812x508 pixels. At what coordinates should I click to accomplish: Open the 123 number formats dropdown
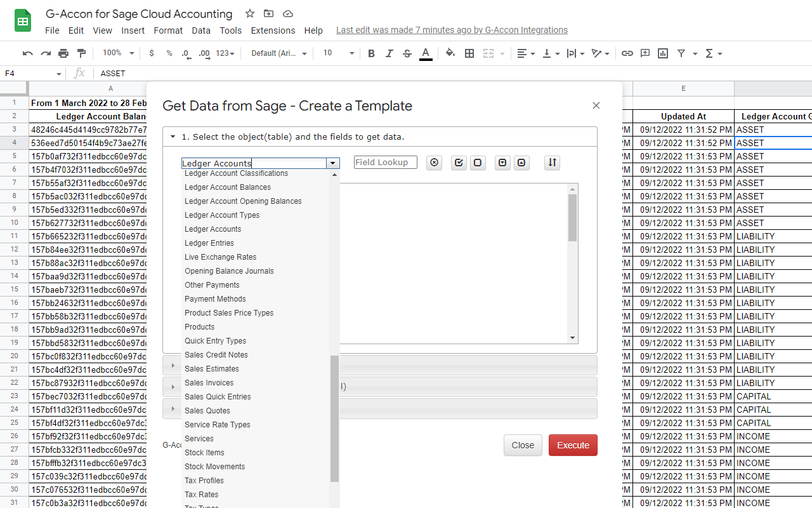225,53
